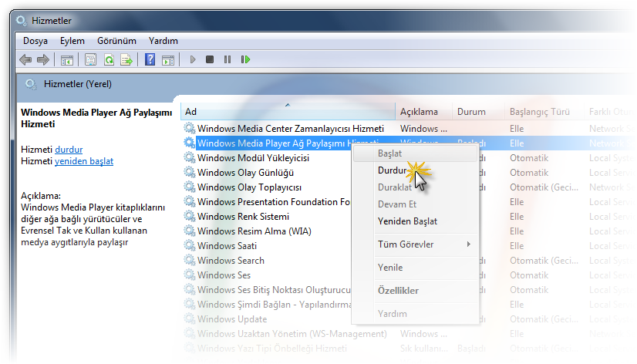Click gear icon of Windows Renk Sistemi
This screenshot has height=364, width=637.
coord(189,216)
